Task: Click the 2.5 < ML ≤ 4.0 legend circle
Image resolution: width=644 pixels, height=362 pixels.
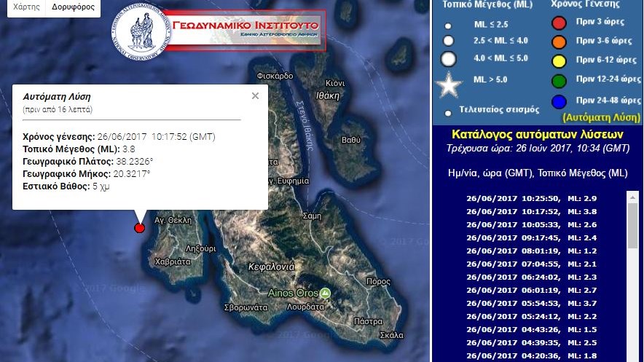Action: click(449, 41)
